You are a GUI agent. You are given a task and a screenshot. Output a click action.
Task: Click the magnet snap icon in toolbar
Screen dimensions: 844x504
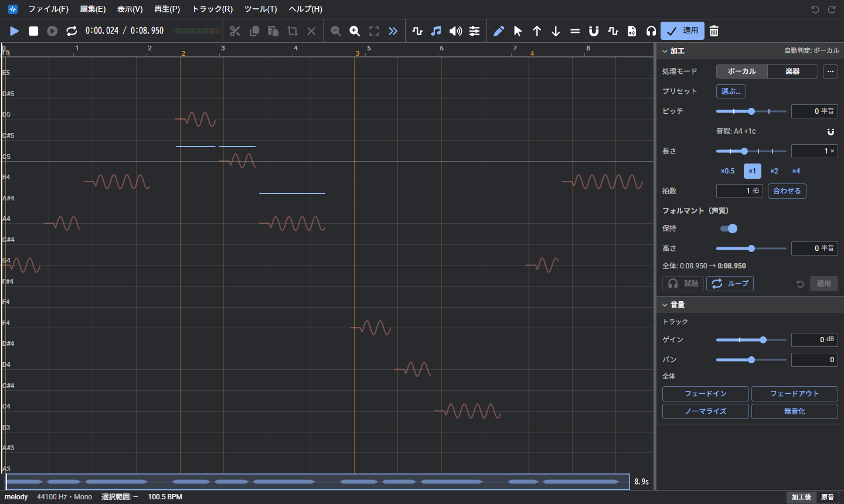coord(594,31)
